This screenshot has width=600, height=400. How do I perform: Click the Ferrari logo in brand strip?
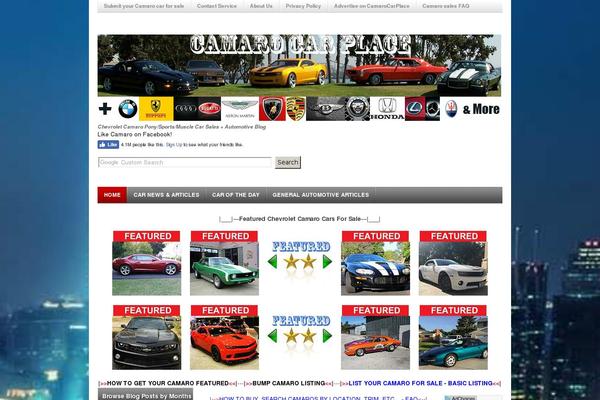tap(156, 109)
